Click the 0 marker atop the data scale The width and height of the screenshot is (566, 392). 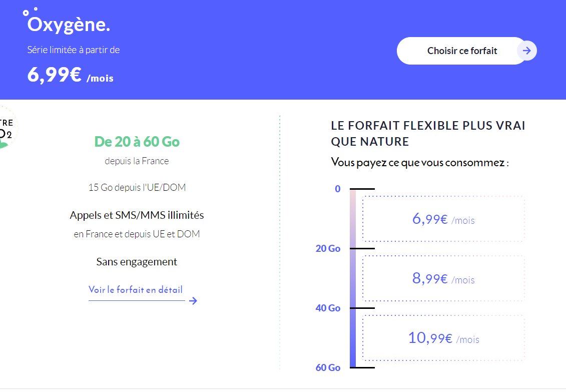point(337,189)
